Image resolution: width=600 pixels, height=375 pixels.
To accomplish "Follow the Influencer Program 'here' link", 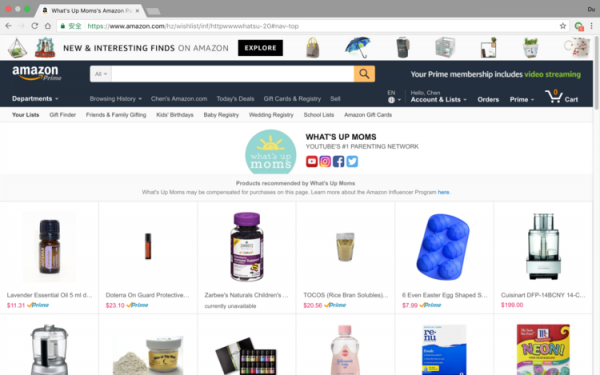I will [x=443, y=192].
